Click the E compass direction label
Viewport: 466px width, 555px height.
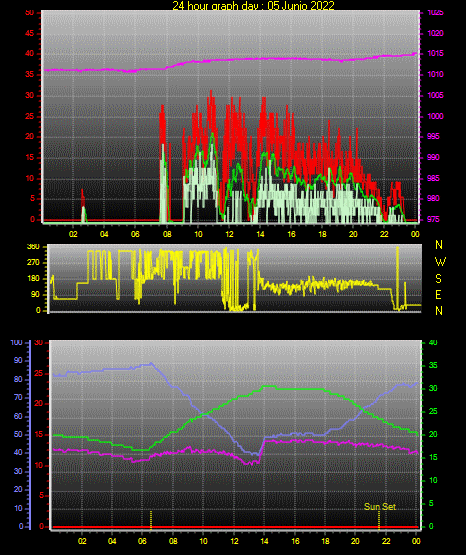pyautogui.click(x=438, y=295)
